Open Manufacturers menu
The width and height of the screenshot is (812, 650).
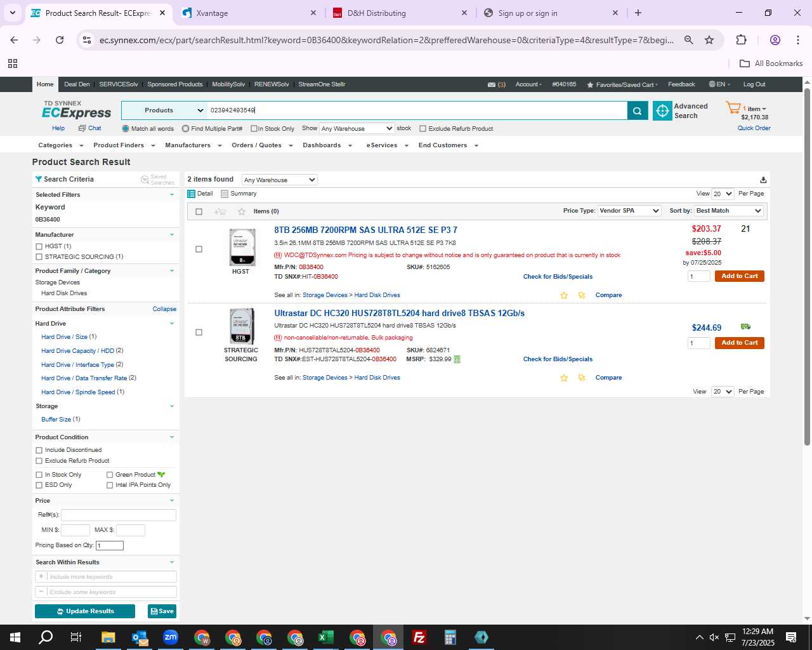pos(193,145)
